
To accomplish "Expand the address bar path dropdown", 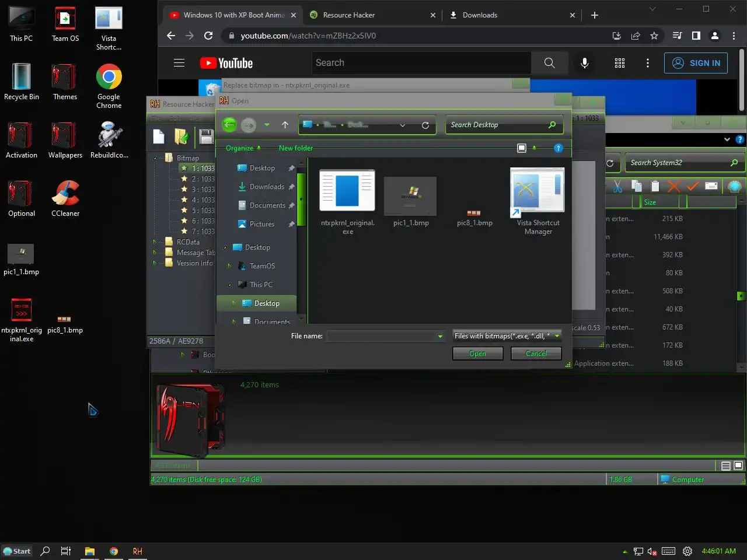I will [x=403, y=125].
